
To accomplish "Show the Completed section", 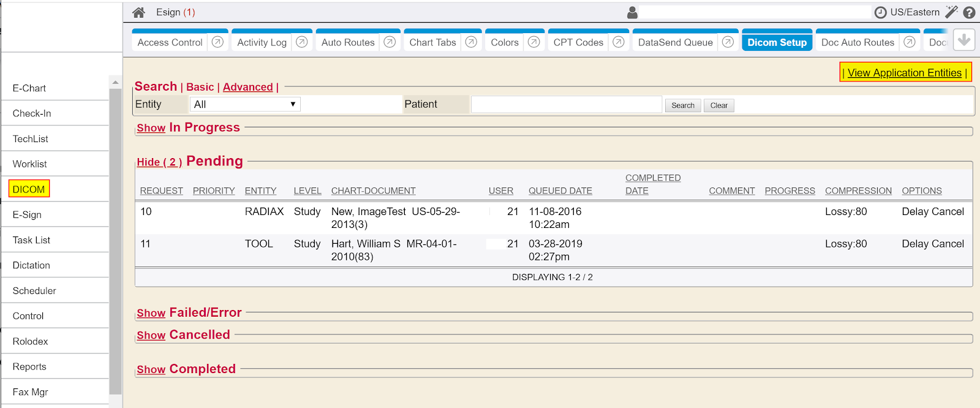I will [x=151, y=369].
